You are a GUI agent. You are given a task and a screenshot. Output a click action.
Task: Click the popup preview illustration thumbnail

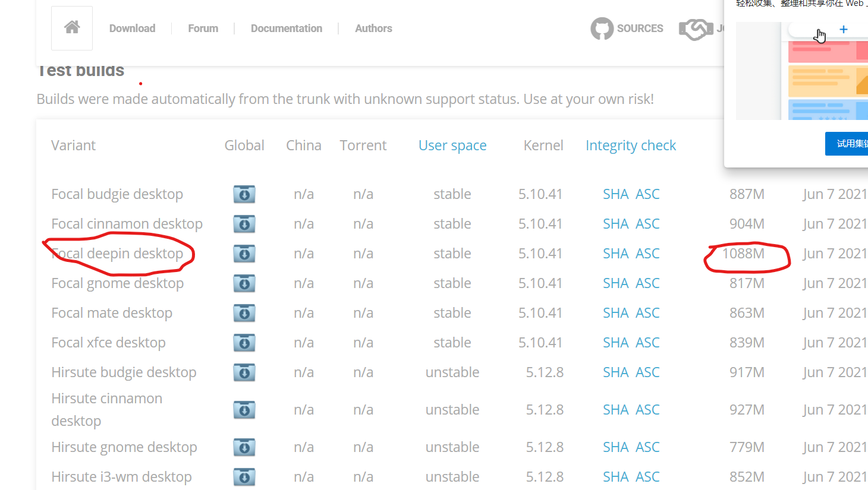coord(802,71)
